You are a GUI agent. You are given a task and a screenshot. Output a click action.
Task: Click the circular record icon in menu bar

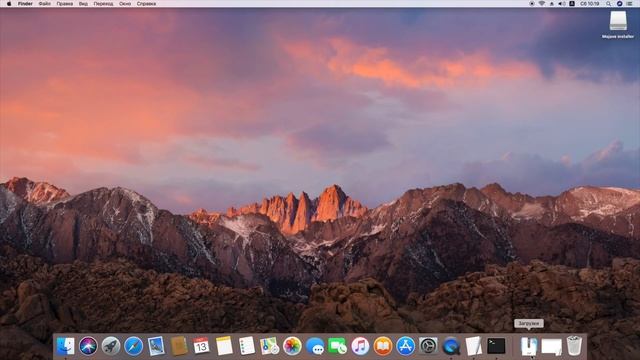click(x=531, y=4)
